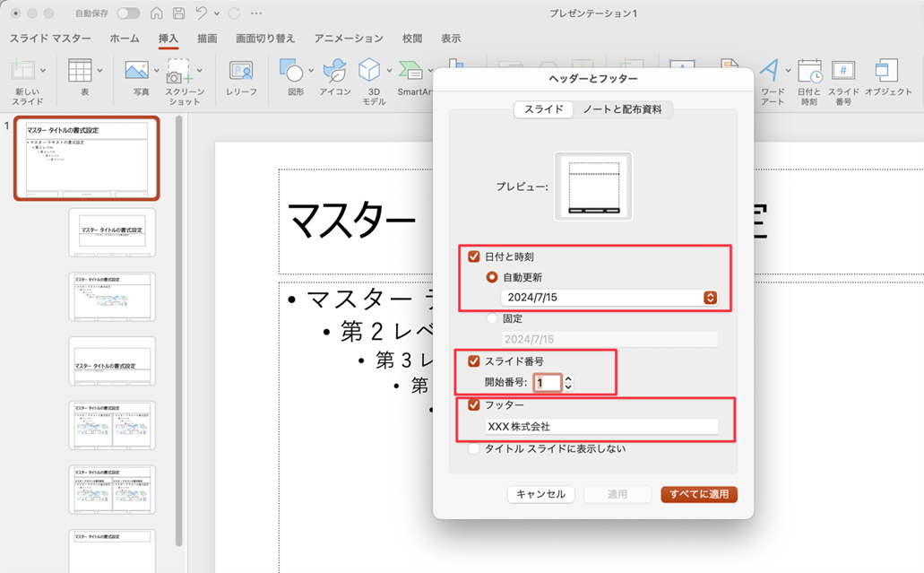Click the 開始番号 stepper arrows

tap(568, 383)
